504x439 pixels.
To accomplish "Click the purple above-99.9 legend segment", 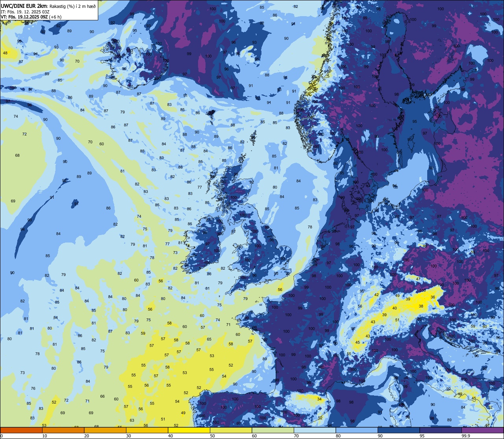I will click(482, 430).
